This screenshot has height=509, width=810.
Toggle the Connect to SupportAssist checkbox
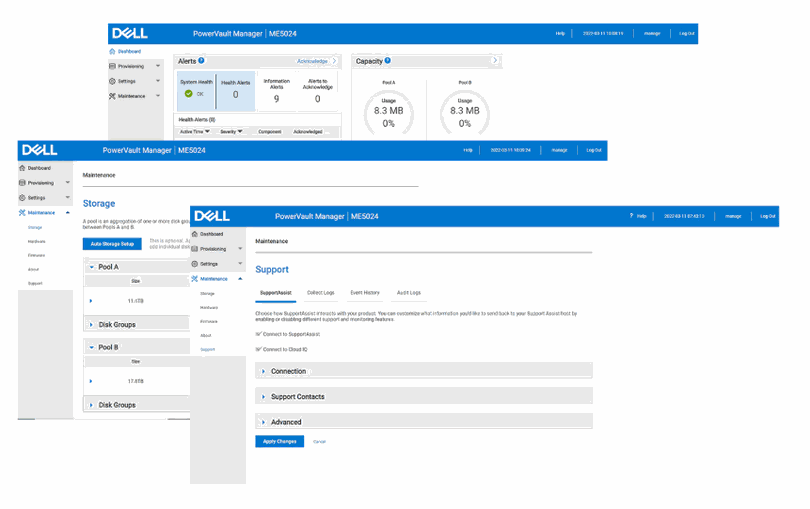258,334
